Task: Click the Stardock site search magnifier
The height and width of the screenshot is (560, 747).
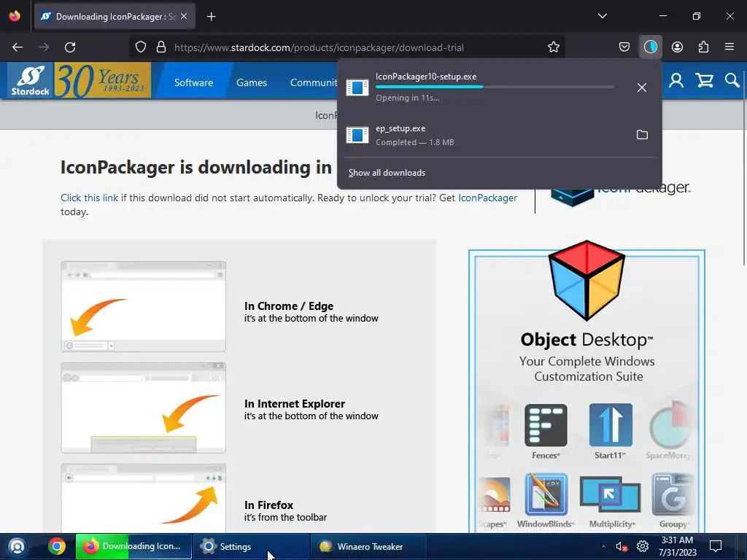Action: click(732, 80)
